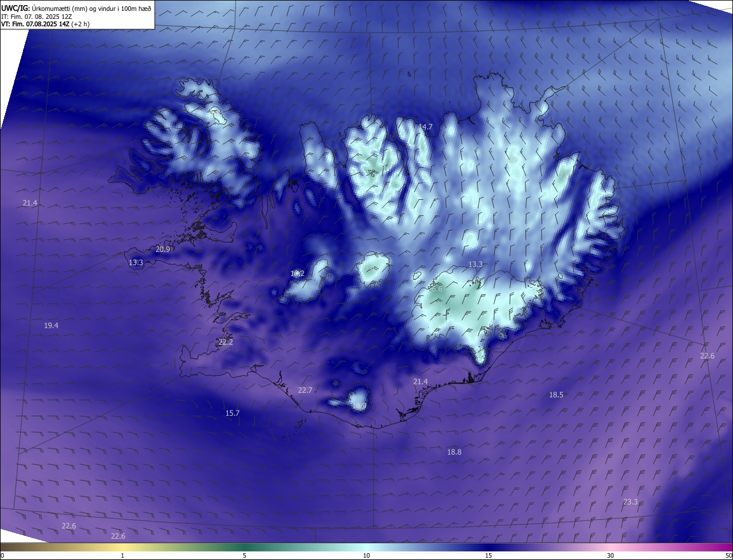Click the yellow section of the color scale
Screen dimensions: 733x560
pos(123,547)
